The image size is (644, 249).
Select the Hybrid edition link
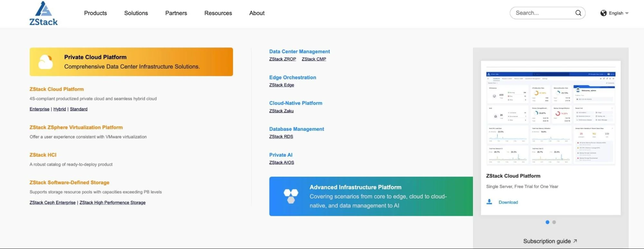(x=60, y=109)
